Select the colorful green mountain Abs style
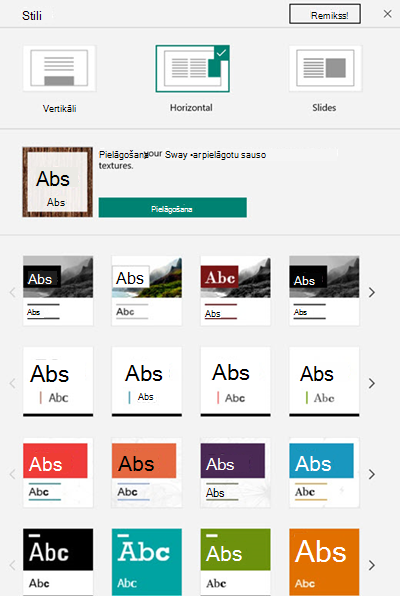400x596 pixels. click(x=147, y=291)
